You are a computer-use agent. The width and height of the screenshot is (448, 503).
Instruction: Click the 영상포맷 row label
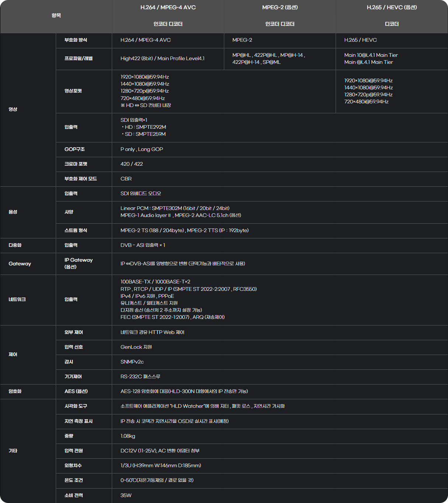tap(73, 91)
